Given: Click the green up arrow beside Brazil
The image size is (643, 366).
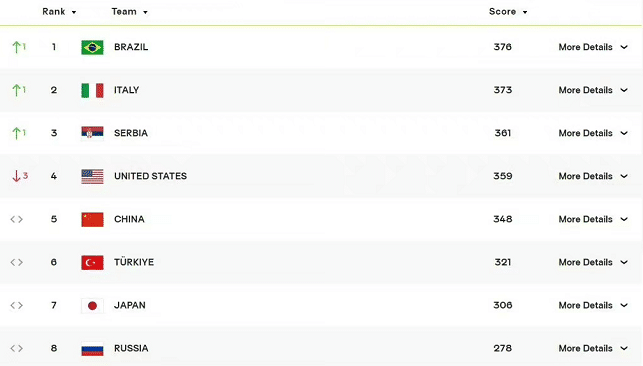Looking at the screenshot, I should pos(16,47).
